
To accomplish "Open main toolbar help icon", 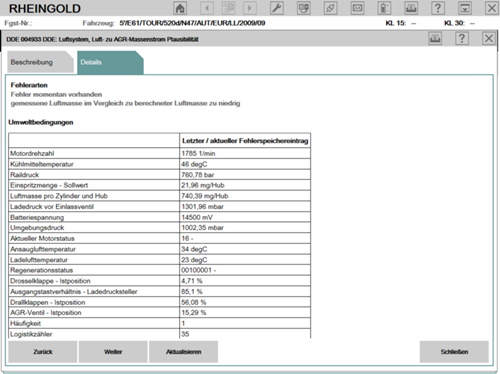I will tap(438, 8).
